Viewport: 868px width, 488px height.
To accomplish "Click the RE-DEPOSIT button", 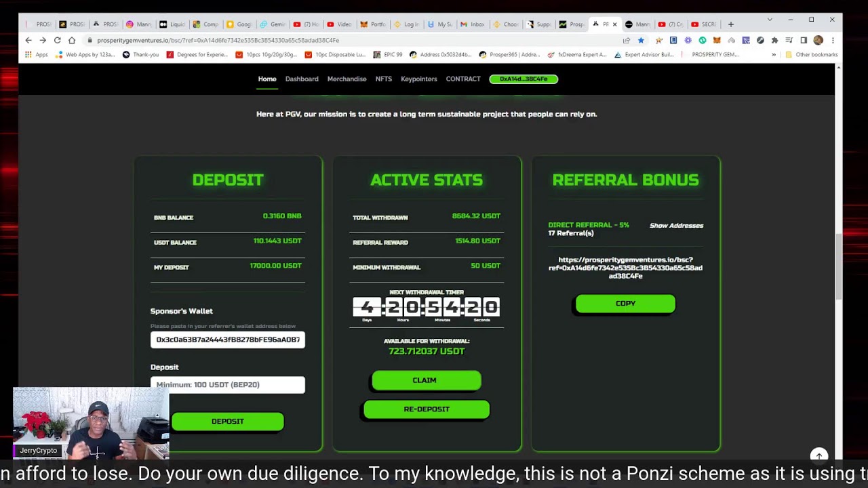I will (427, 409).
